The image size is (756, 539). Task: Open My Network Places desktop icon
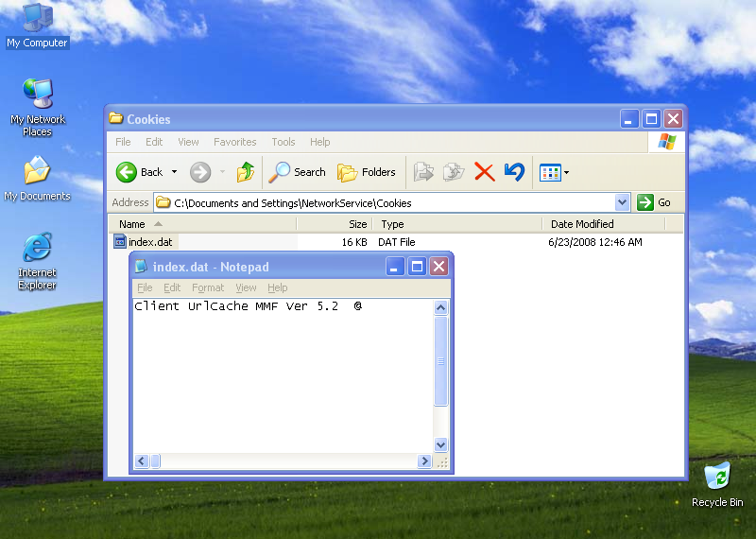point(38,107)
